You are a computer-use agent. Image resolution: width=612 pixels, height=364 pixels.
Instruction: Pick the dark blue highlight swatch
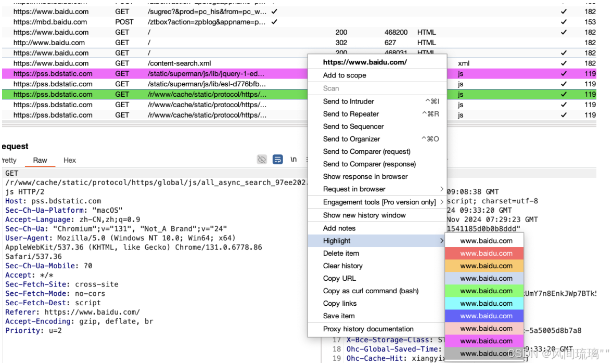point(484,316)
